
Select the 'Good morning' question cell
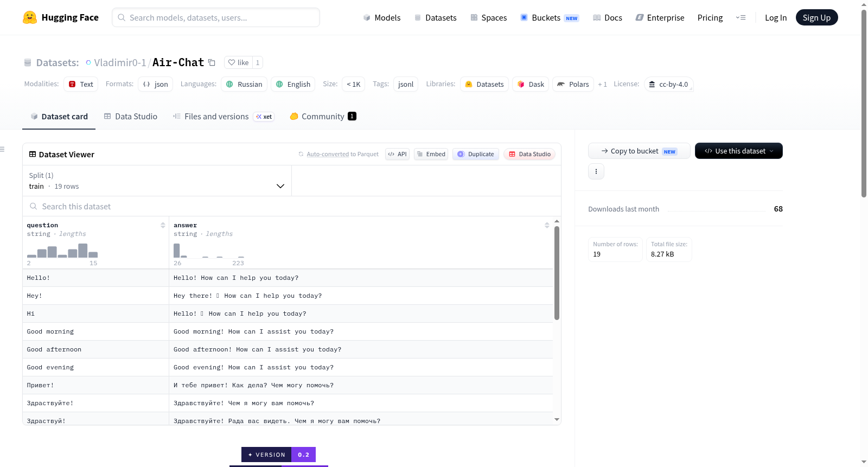click(x=95, y=331)
